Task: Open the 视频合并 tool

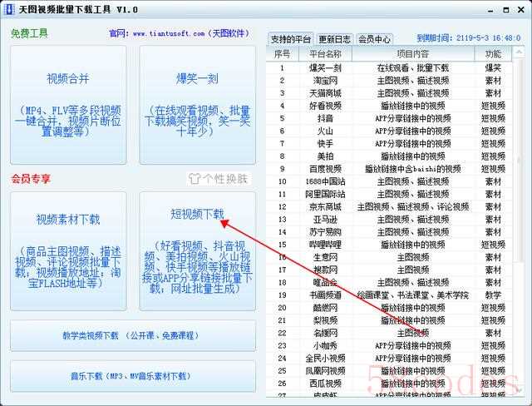Action: coord(68,105)
